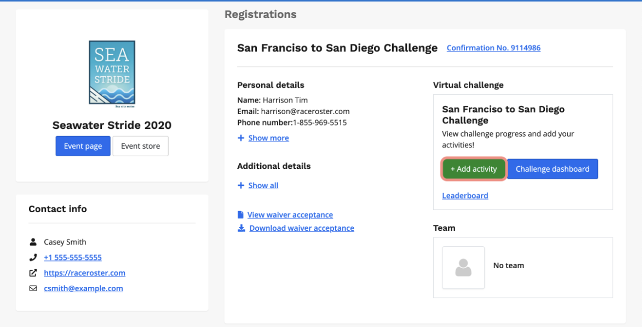Click the envelope icon in Contact info
644x329 pixels.
33,288
